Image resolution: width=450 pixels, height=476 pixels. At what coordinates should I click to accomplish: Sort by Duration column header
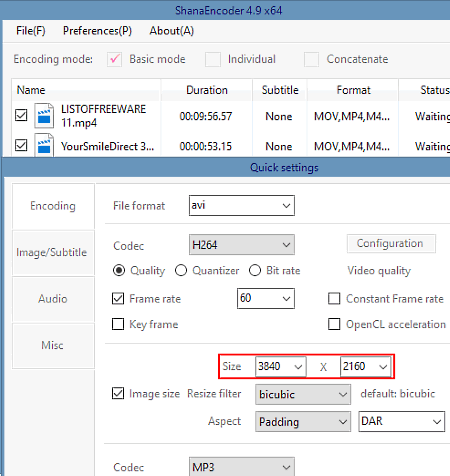207,90
